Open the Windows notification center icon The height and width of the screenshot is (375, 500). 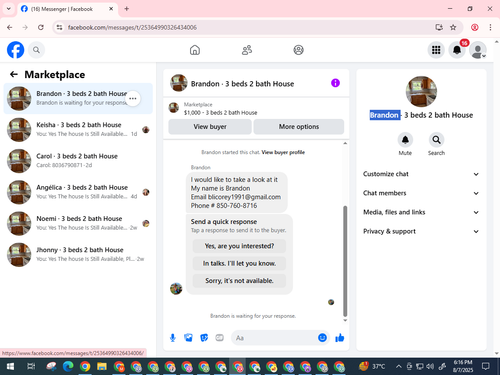[x=486, y=367]
